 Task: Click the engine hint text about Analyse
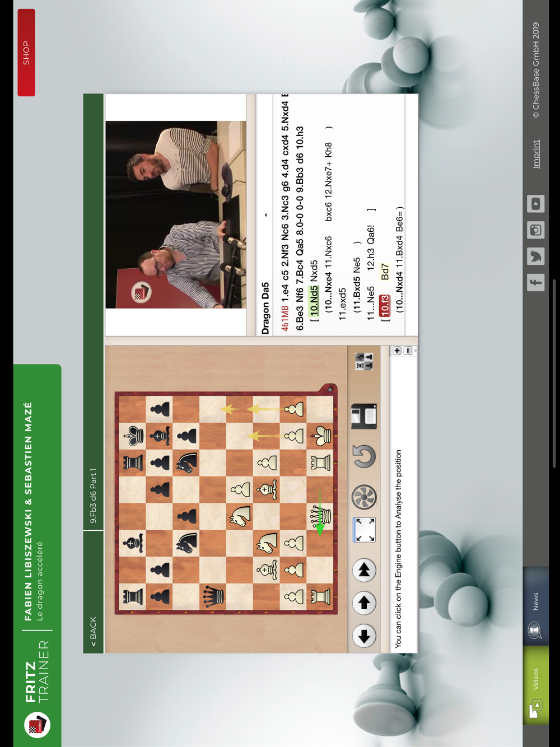coord(398,549)
